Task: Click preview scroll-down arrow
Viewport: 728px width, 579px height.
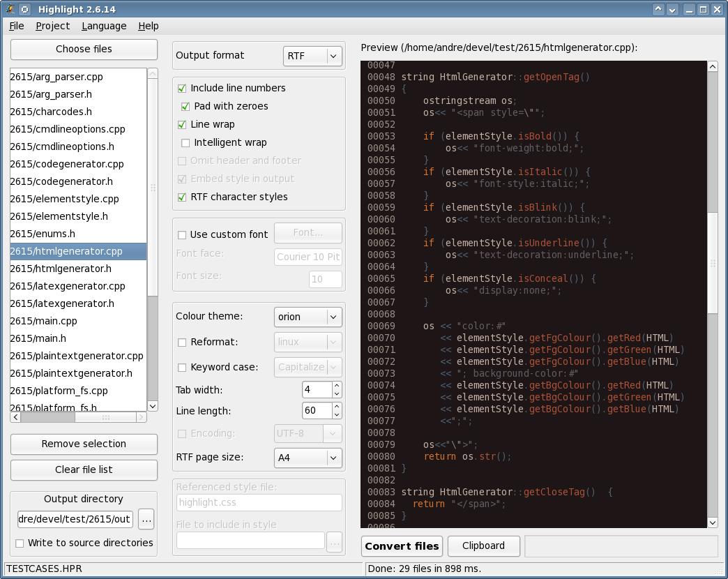Action: [713, 522]
